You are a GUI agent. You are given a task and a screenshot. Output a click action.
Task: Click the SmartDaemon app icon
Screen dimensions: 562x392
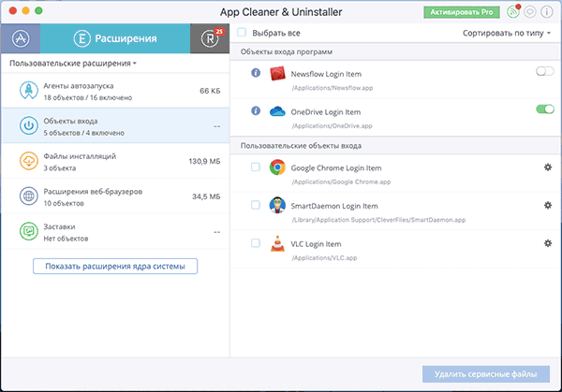277,205
